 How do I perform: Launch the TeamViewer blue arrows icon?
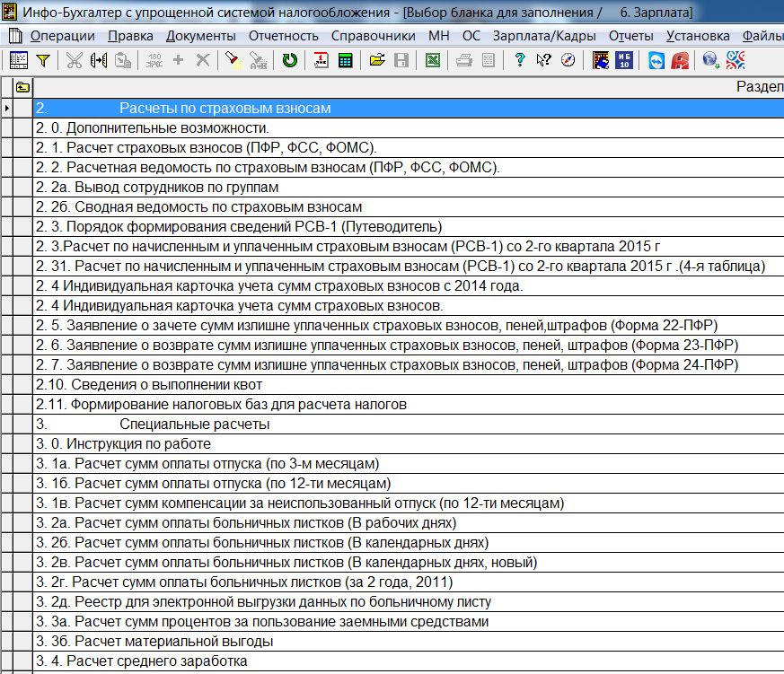click(x=656, y=60)
